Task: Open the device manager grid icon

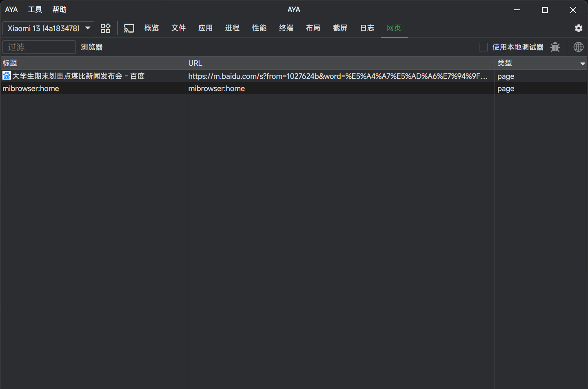Action: click(x=106, y=28)
